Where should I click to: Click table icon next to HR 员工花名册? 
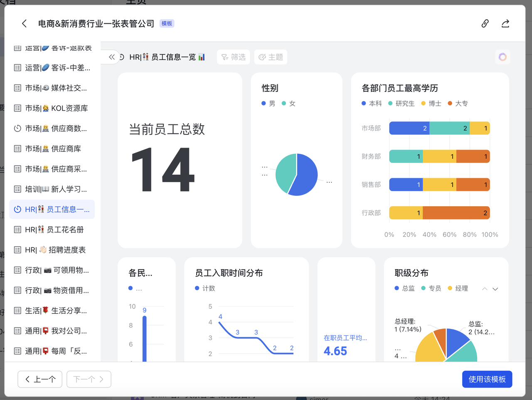click(17, 230)
